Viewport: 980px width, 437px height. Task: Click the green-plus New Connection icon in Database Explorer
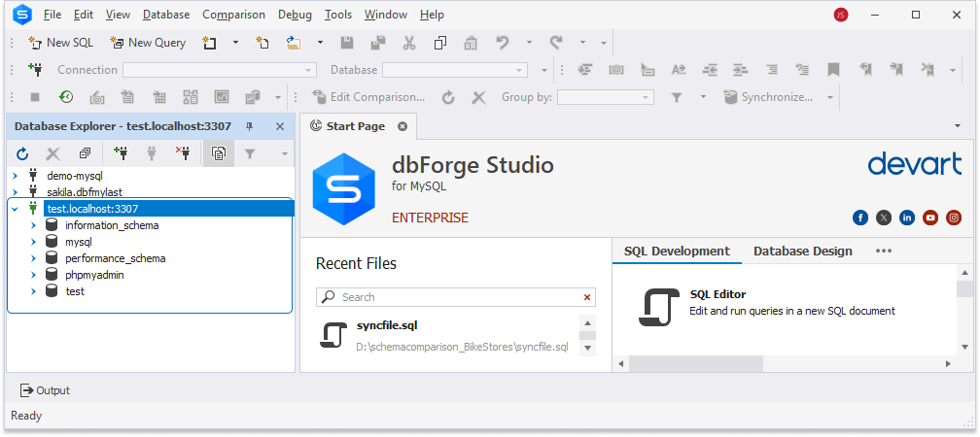click(x=122, y=153)
